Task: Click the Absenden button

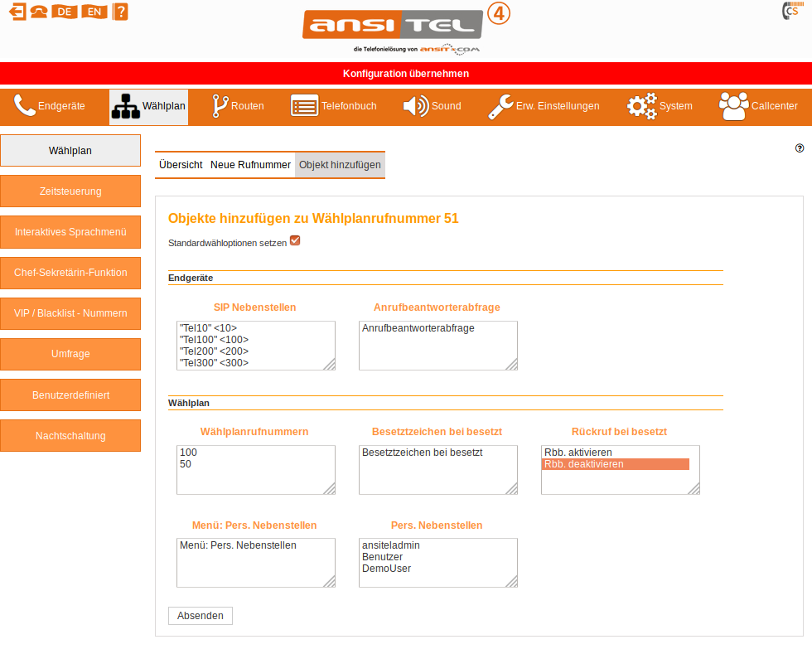Action: 201,616
